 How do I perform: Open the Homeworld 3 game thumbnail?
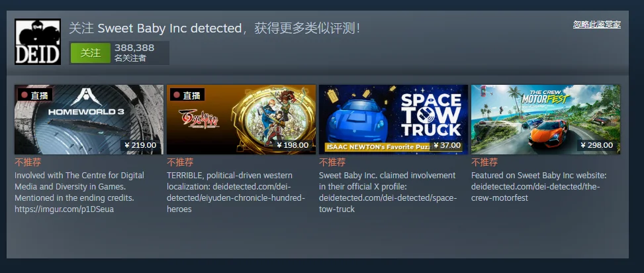click(89, 120)
